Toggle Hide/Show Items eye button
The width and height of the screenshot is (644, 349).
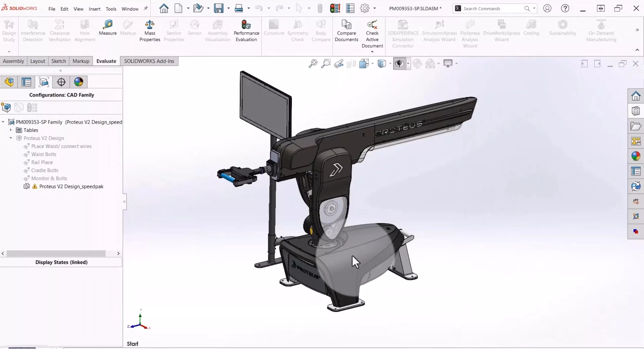[x=399, y=64]
